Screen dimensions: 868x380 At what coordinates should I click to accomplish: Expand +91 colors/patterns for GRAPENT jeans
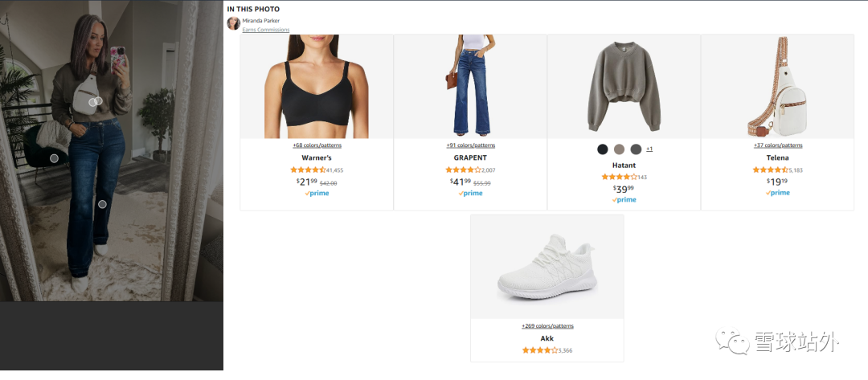tap(470, 145)
